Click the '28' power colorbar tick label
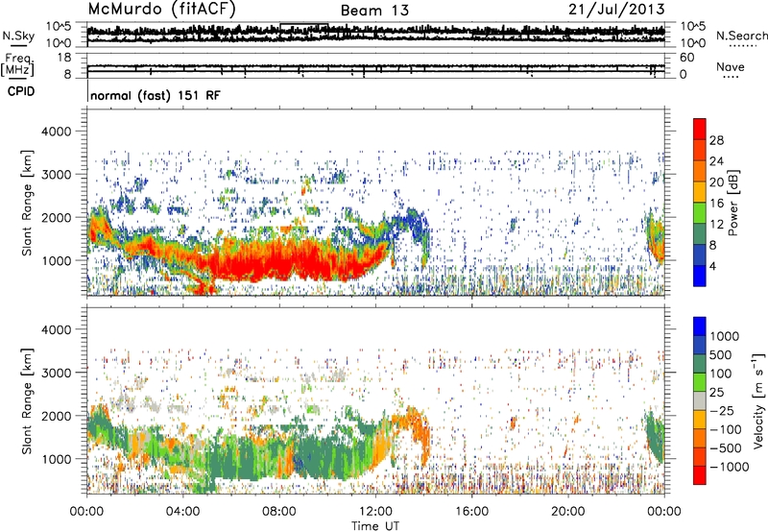 716,140
